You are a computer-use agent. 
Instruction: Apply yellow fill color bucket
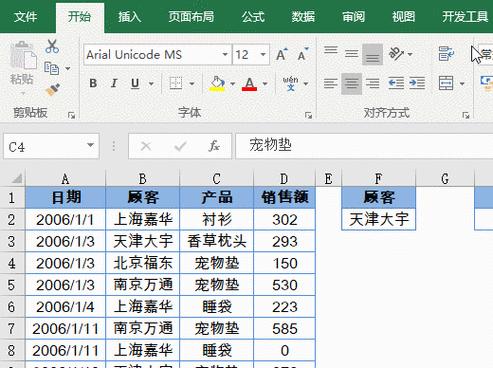pos(217,83)
